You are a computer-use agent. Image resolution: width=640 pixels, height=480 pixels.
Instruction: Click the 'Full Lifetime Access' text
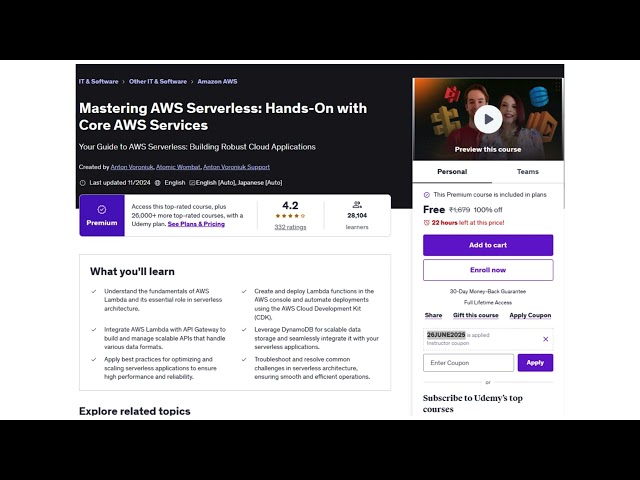click(x=488, y=302)
